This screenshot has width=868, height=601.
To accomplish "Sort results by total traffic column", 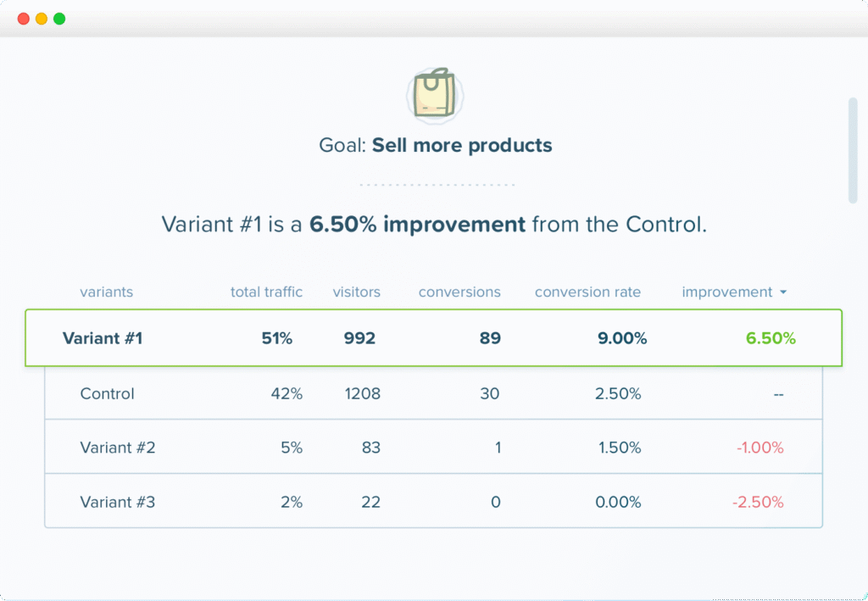I will click(x=266, y=292).
